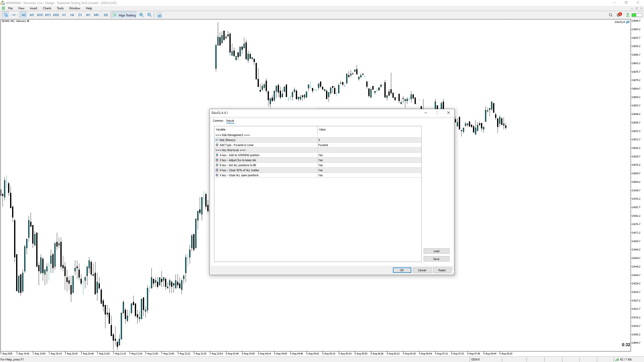Click the green LVL arrow icon

pos(628,15)
